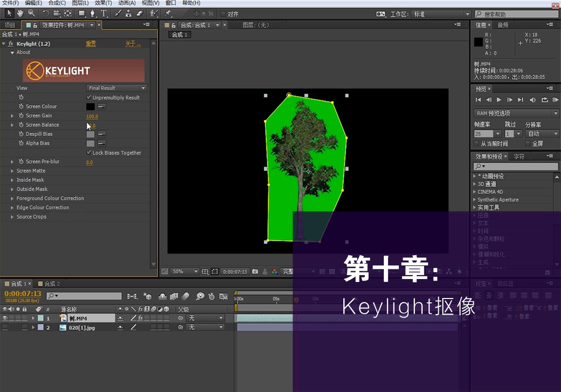Toggle the Keylight fx effect switch
Image resolution: width=561 pixels, height=392 pixels.
click(11, 44)
